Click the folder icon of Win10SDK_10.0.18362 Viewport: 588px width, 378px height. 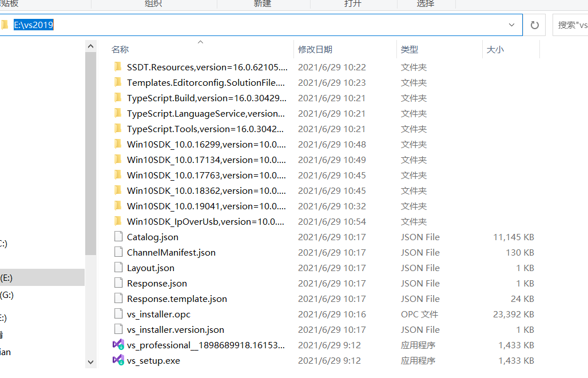pyautogui.click(x=118, y=190)
